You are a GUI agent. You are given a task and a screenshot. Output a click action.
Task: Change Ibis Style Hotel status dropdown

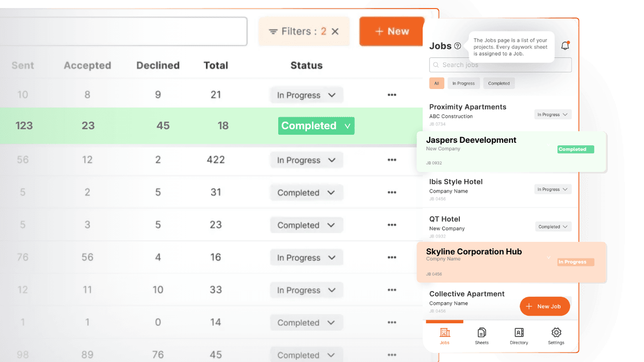[x=553, y=190]
